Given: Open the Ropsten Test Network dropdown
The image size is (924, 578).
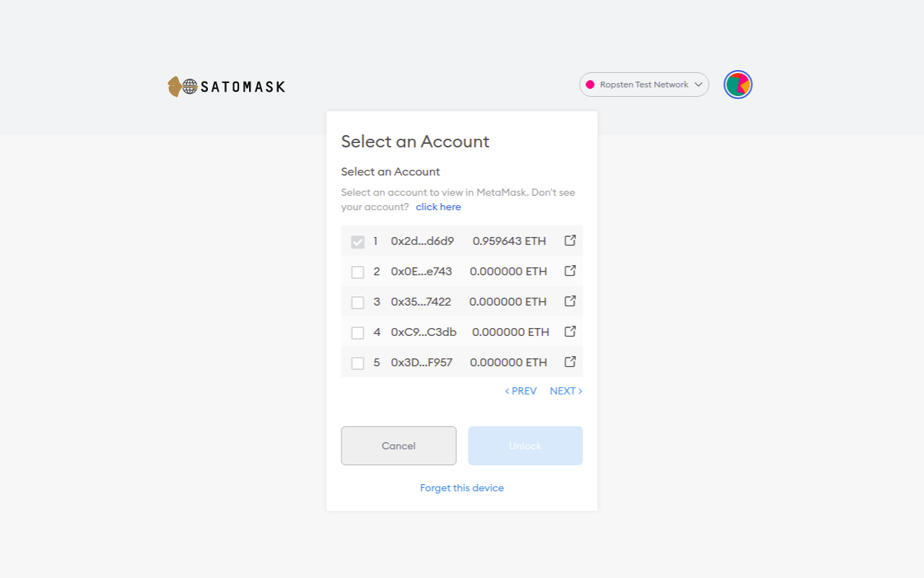Looking at the screenshot, I should click(x=643, y=85).
